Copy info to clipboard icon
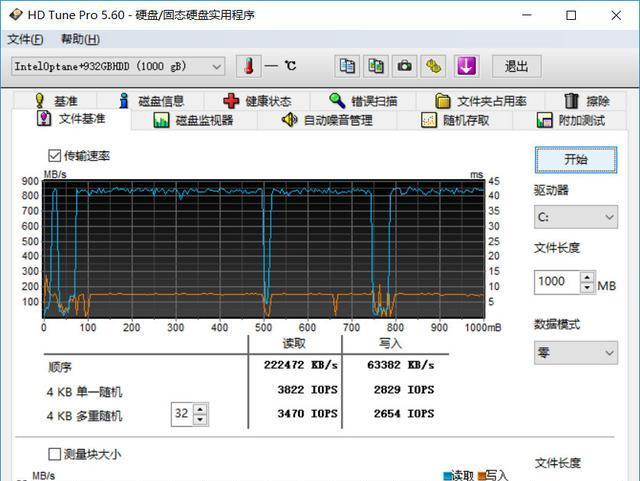The image size is (640, 481). point(347,66)
